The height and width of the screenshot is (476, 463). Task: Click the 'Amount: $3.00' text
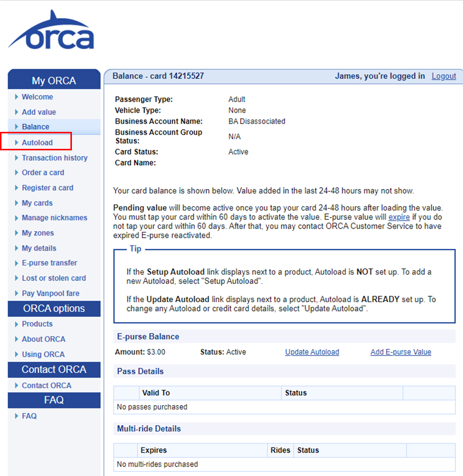click(x=140, y=352)
